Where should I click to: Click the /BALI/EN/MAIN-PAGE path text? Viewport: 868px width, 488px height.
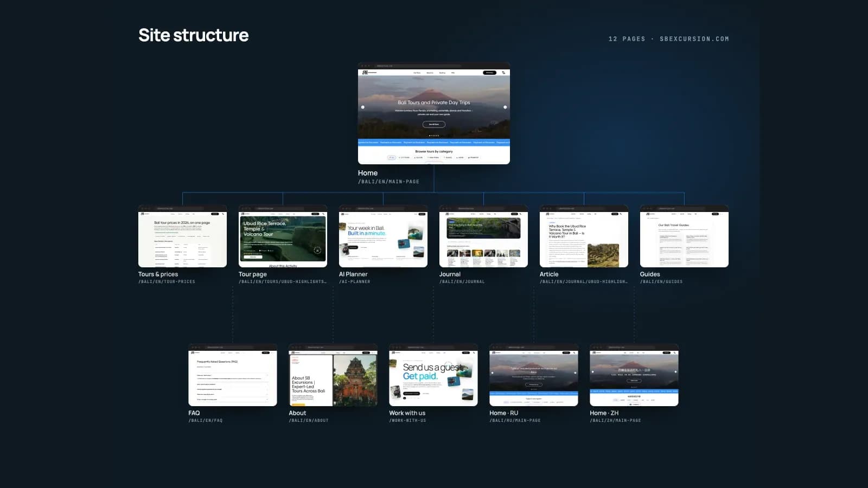tap(388, 182)
